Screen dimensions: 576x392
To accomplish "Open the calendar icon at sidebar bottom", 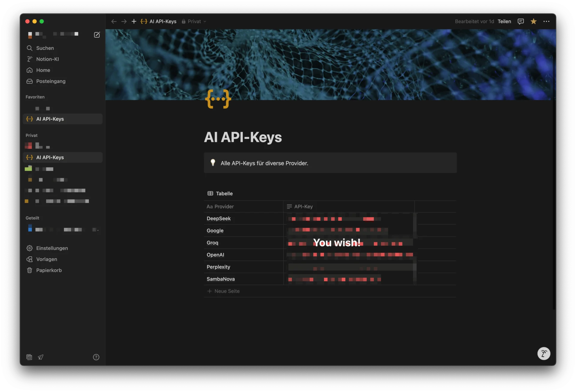I will point(29,357).
